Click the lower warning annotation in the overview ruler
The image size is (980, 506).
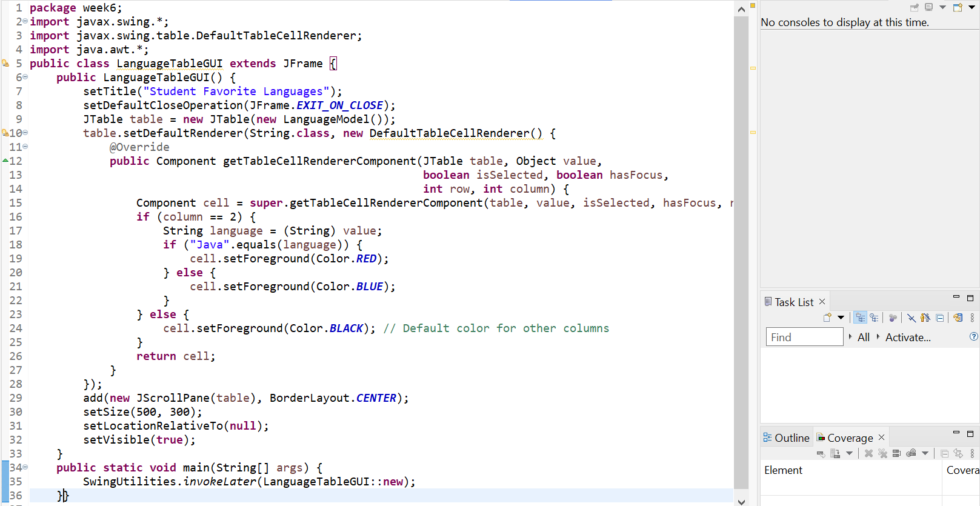[x=753, y=132]
